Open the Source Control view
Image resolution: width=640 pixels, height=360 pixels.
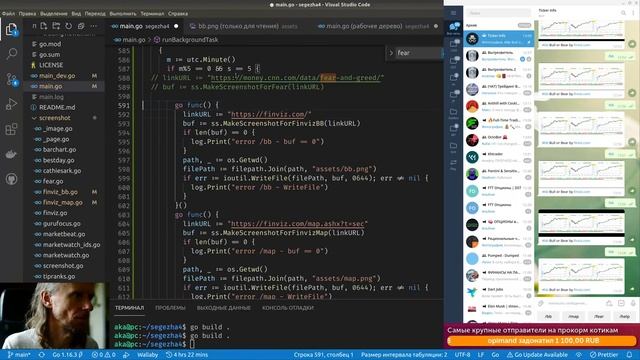click(x=11, y=79)
